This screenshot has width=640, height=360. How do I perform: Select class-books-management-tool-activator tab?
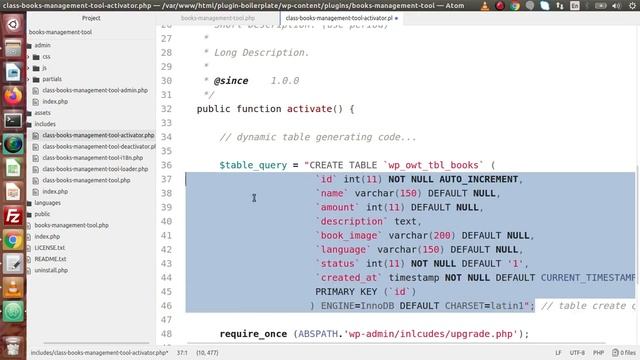(339, 18)
